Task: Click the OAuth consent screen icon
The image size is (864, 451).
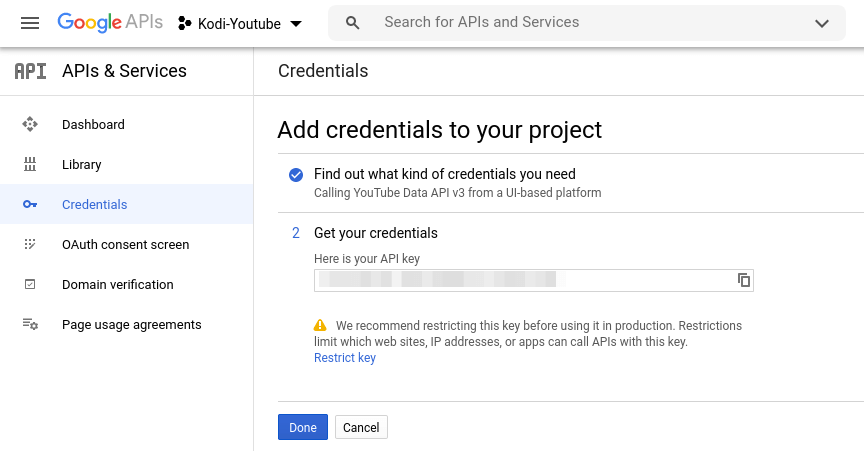Action: click(x=30, y=245)
